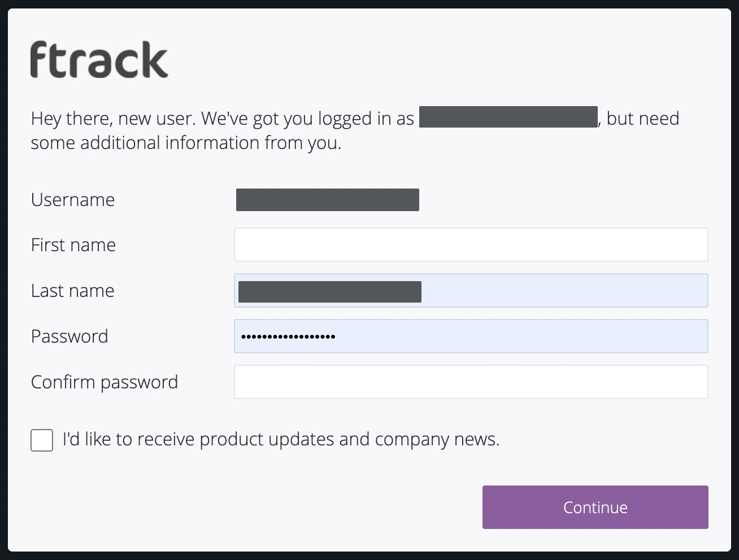This screenshot has width=739, height=560.
Task: Click the product updates and company news label
Action: click(281, 439)
